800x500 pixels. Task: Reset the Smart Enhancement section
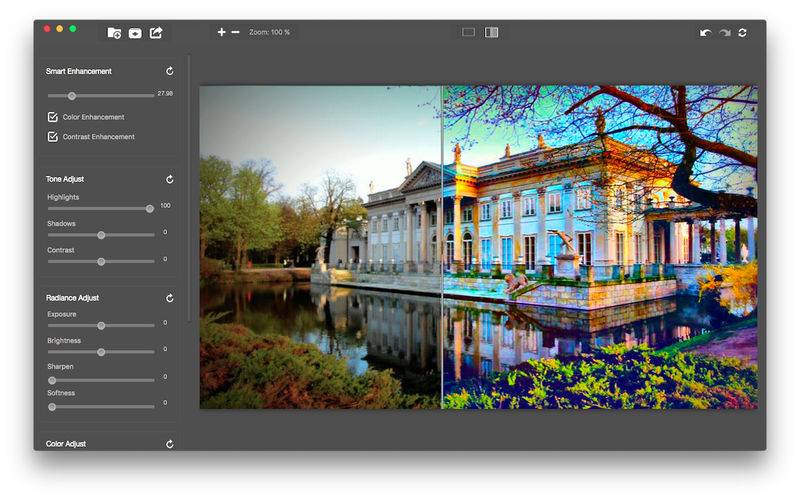point(170,71)
